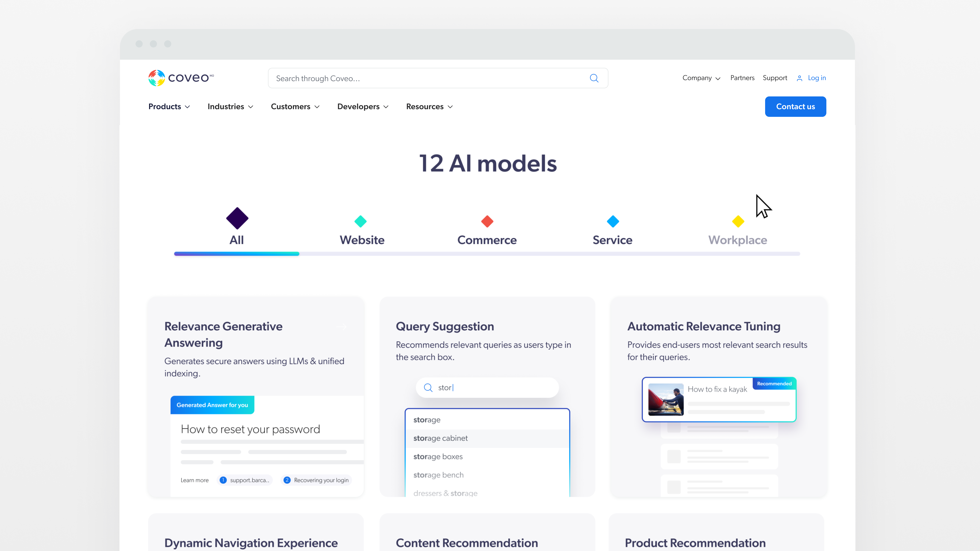
Task: Expand the Resources menu
Action: pyautogui.click(x=429, y=106)
